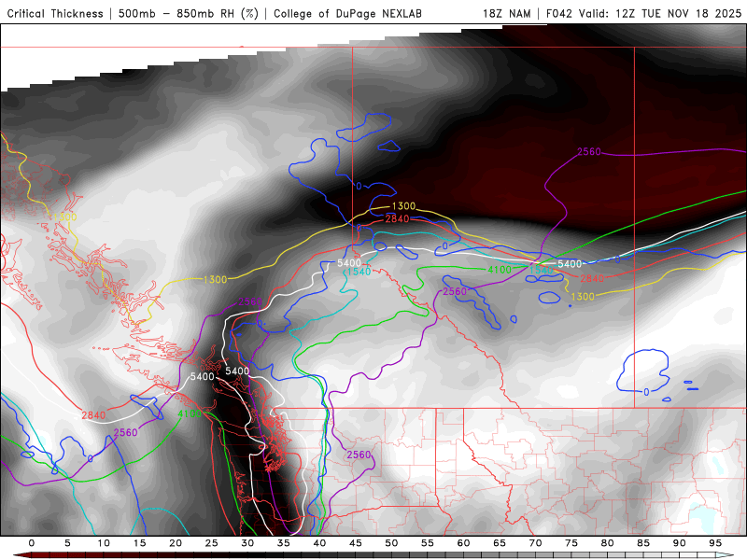Click the 40 tick label on the color bar
Viewport: 747px width, 560px height.
pos(319,543)
